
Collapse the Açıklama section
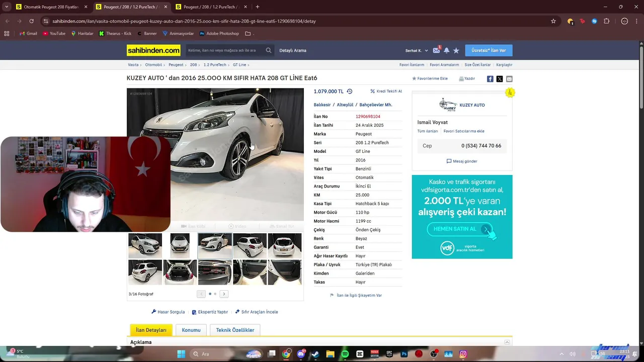(507, 342)
